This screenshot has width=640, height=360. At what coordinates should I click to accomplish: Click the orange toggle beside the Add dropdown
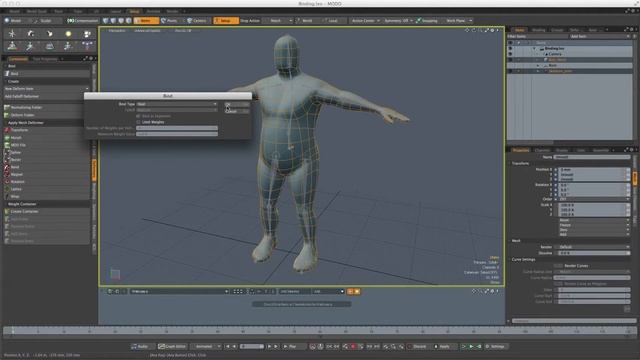[350, 291]
